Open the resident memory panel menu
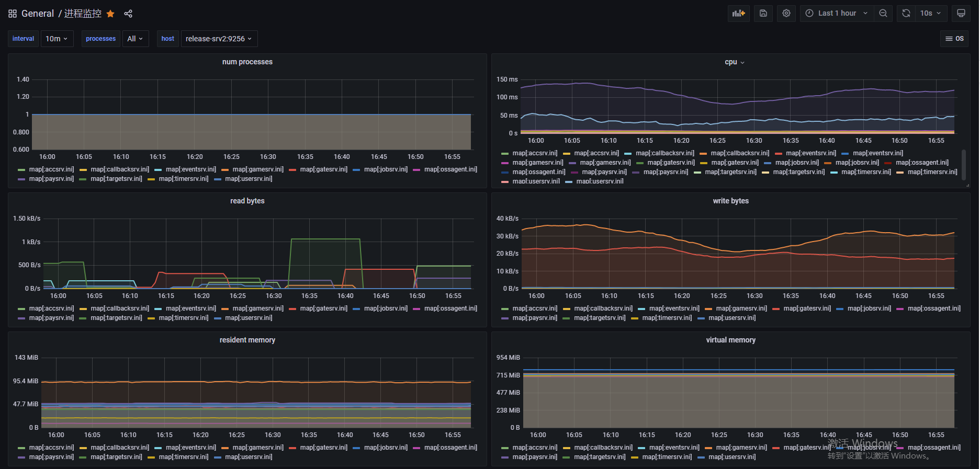This screenshot has height=469, width=980. tap(247, 340)
